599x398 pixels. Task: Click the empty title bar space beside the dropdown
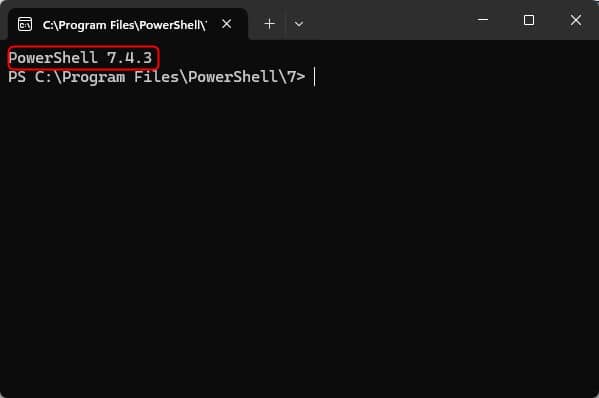390,21
